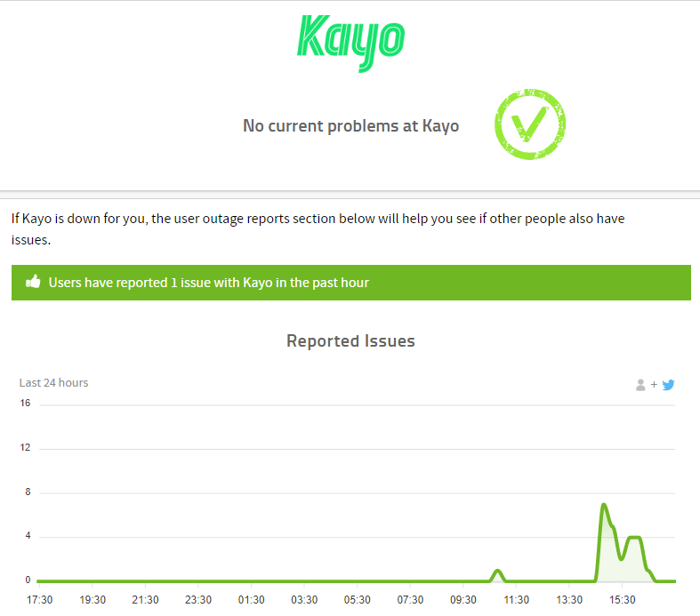The height and width of the screenshot is (616, 700).
Task: Click the small bump near 11:30
Action: (x=497, y=572)
